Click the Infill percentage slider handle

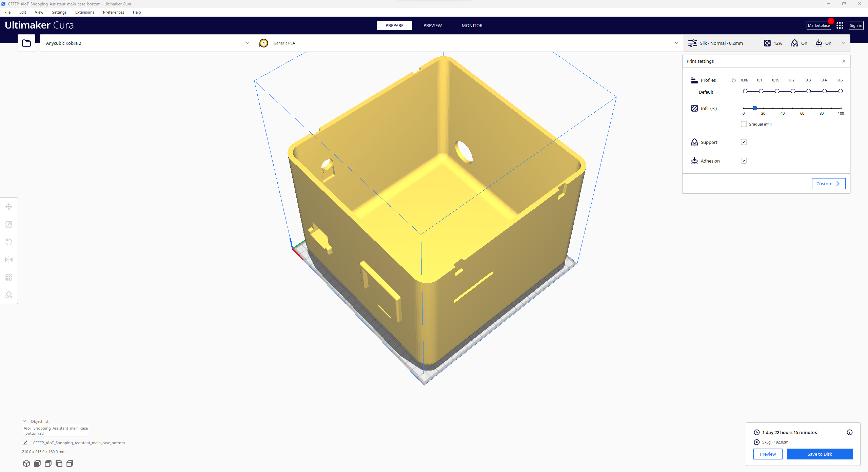click(755, 108)
